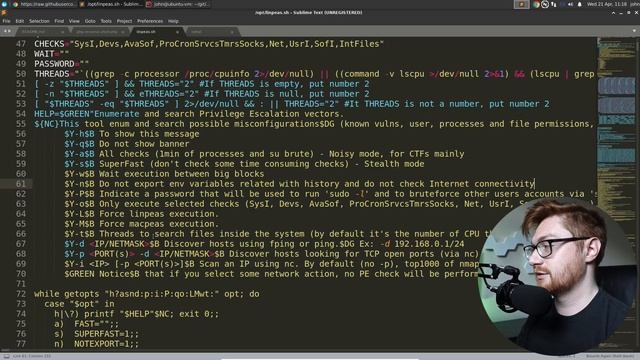The width and height of the screenshot is (640, 360).
Task: Open the notifications bell icon
Action: [579, 4]
